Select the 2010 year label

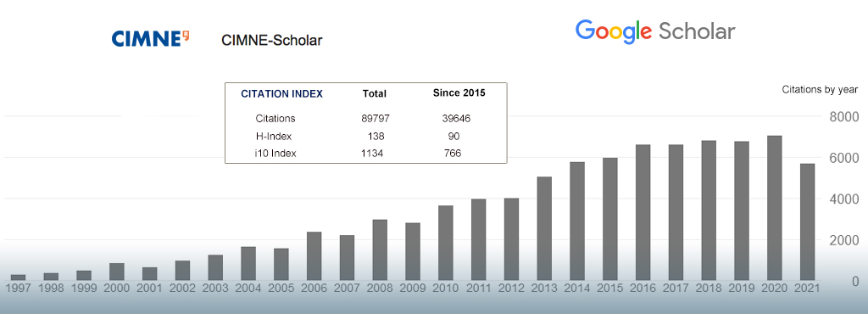[446, 288]
